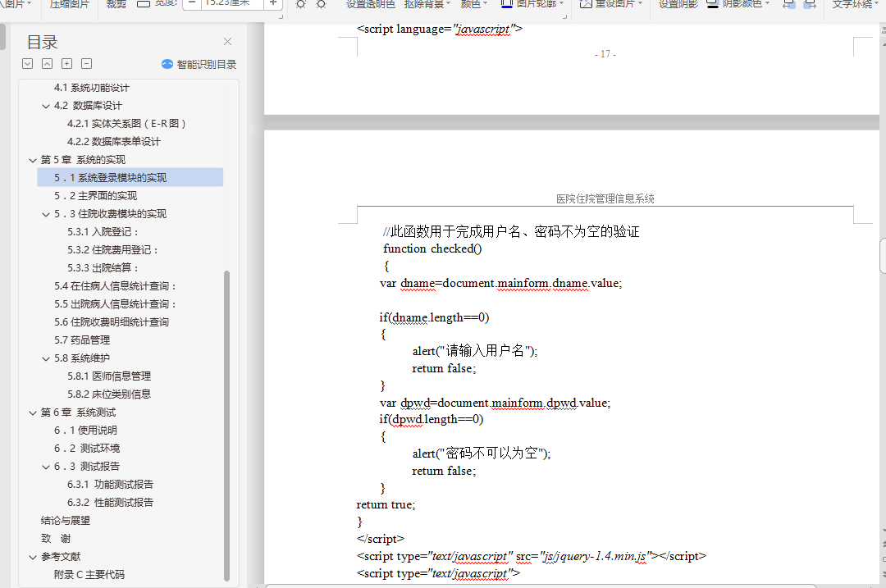Open 图片轮廓 picture outline dropdown

tap(532, 4)
